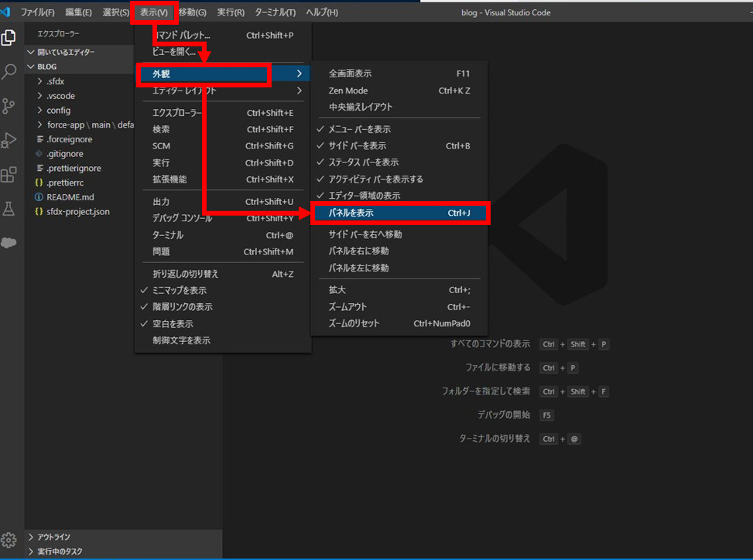
Task: Open the Test beaker activity icon
Action: [9, 209]
